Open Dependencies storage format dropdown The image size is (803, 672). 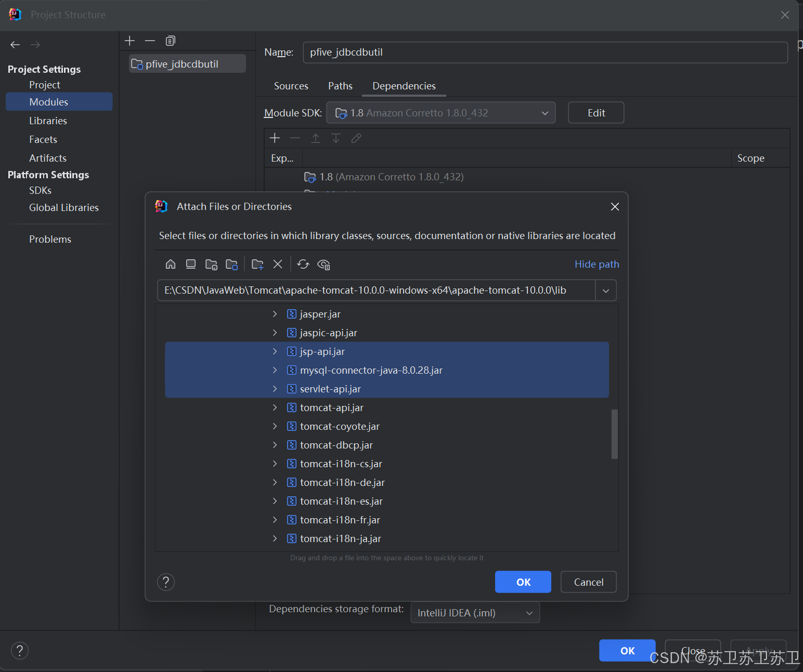(475, 613)
